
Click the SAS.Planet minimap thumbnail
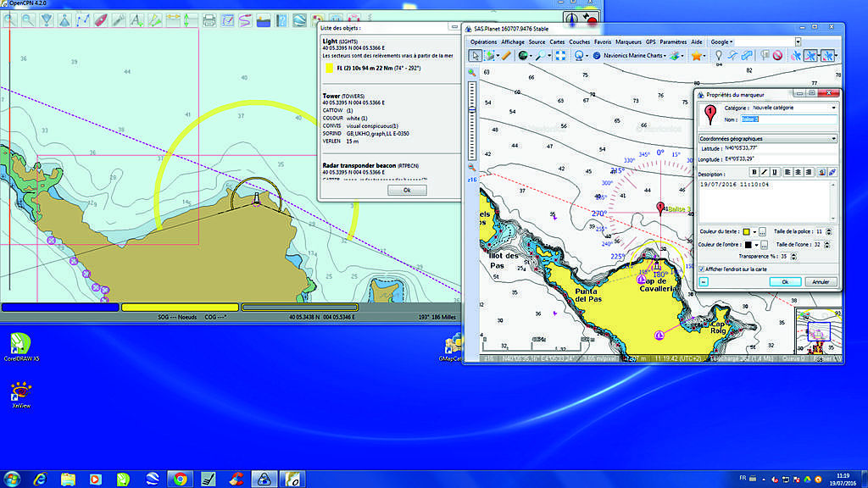819,331
